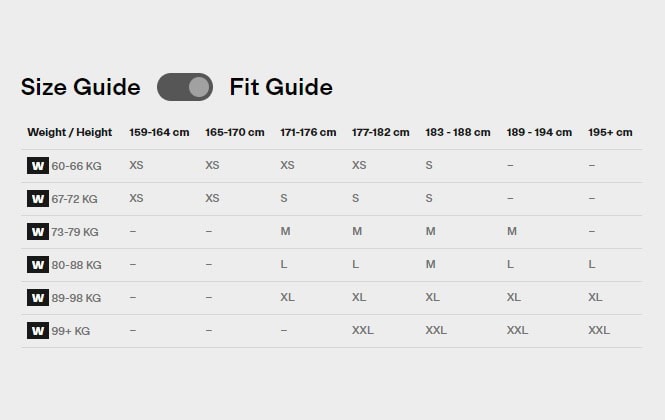Viewport: 665px width, 420px height.
Task: Click the W icon beside 89-98 KG
Action: [38, 298]
